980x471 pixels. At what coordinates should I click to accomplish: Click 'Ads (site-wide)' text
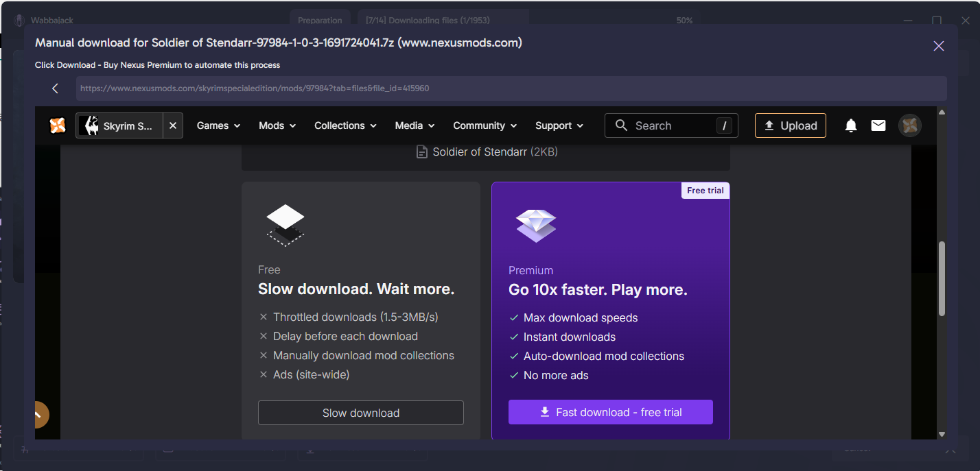pos(312,374)
